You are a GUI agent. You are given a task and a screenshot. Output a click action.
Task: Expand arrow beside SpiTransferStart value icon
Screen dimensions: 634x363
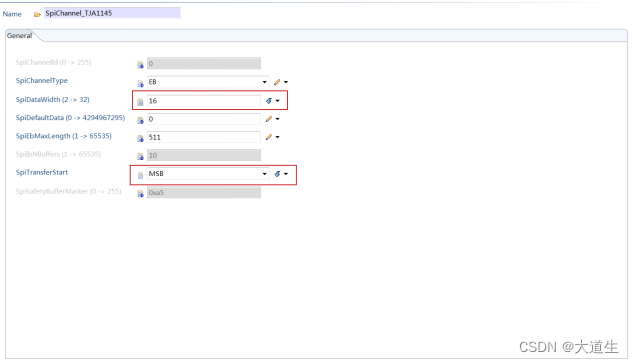click(x=286, y=174)
